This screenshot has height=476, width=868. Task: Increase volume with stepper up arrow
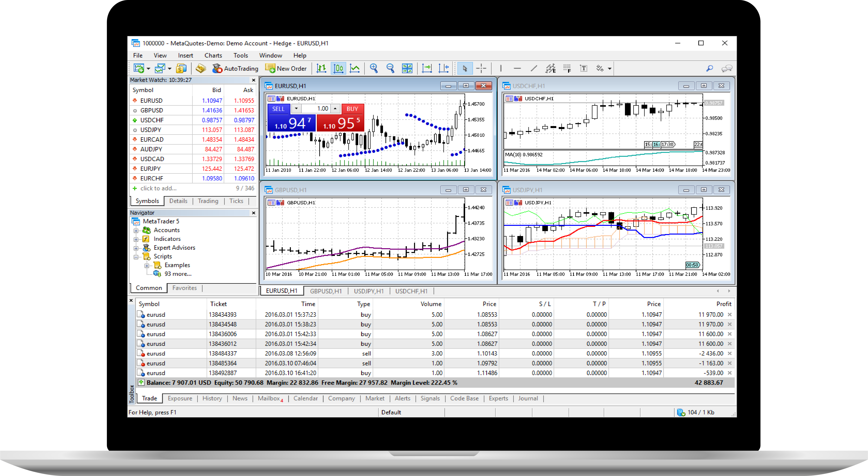(335, 108)
